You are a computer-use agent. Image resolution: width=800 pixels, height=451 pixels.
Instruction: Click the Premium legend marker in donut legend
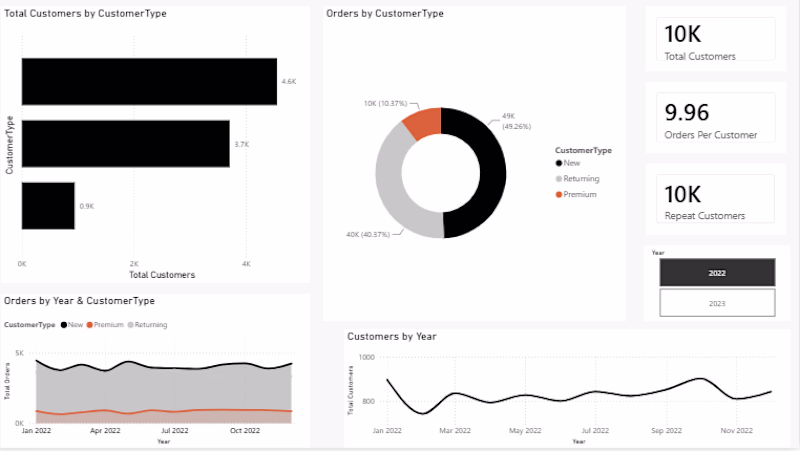click(x=559, y=194)
